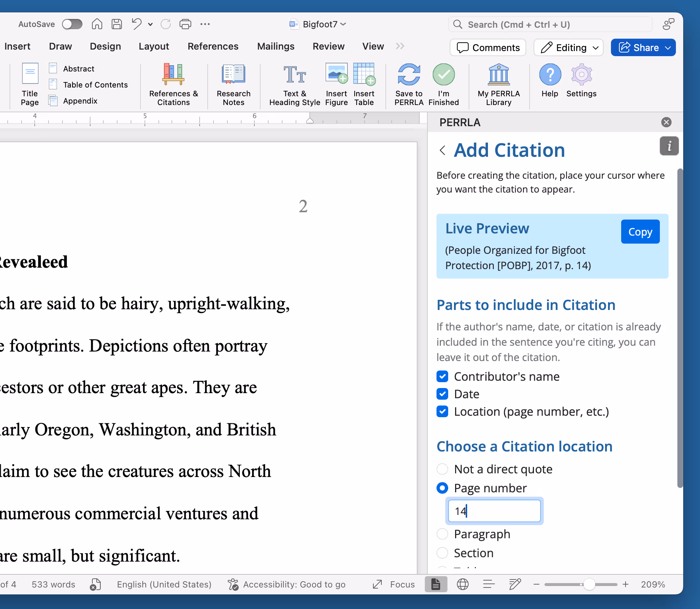Click the Save floppy disk icon
Viewport: 700px width, 609px height.
[117, 24]
